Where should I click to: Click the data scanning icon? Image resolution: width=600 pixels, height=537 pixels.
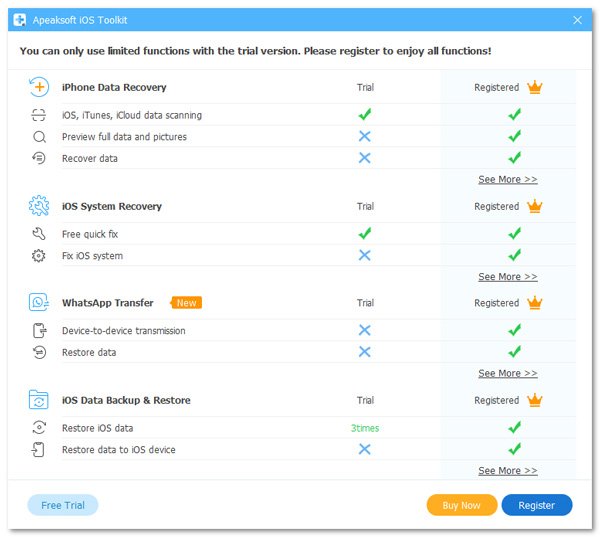pyautogui.click(x=39, y=115)
